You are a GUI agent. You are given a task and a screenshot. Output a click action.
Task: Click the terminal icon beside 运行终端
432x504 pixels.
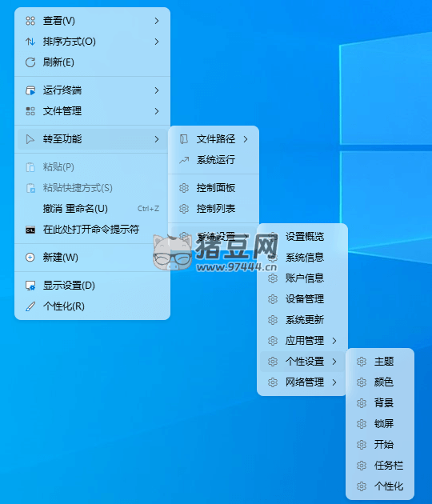click(x=30, y=90)
